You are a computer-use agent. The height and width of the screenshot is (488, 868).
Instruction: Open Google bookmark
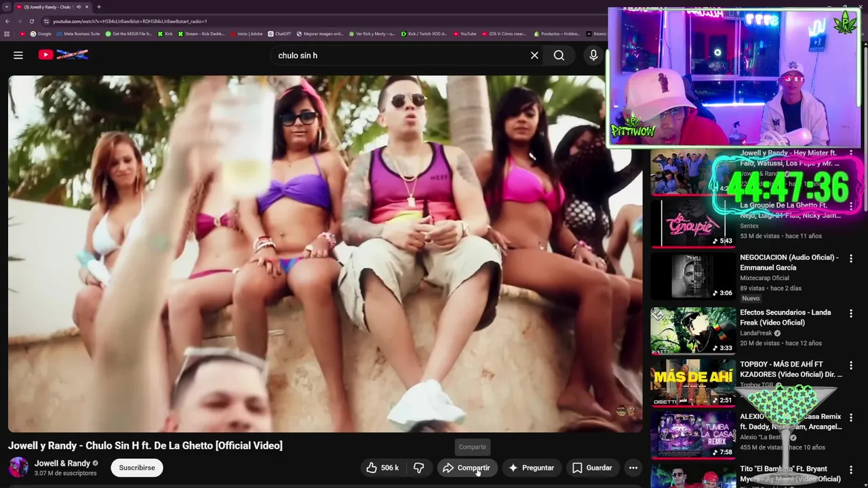click(41, 34)
